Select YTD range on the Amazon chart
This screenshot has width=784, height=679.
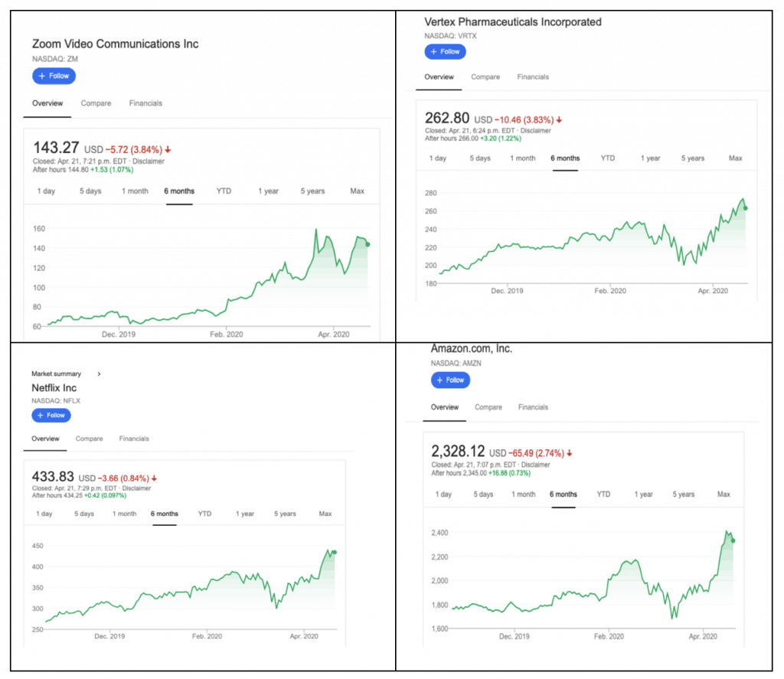603,495
